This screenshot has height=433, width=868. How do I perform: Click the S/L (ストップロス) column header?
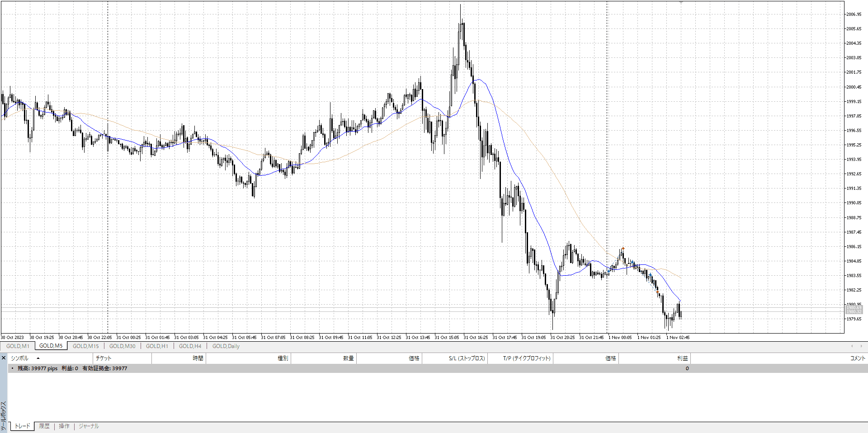coord(467,358)
